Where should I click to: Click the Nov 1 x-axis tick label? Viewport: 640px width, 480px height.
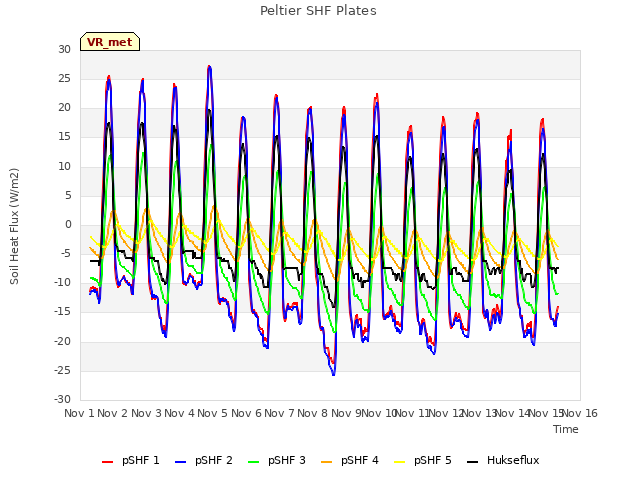[79, 413]
